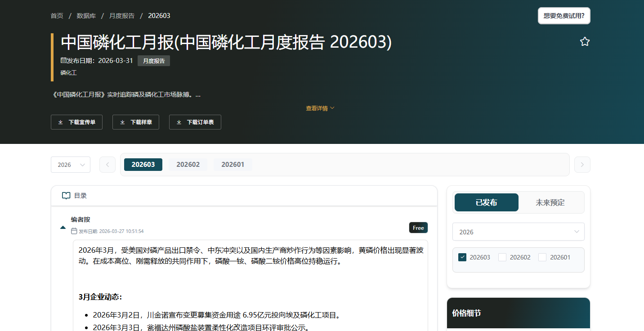Check the 202601 checkbox in sidebar
The width and height of the screenshot is (644, 331).
(542, 257)
